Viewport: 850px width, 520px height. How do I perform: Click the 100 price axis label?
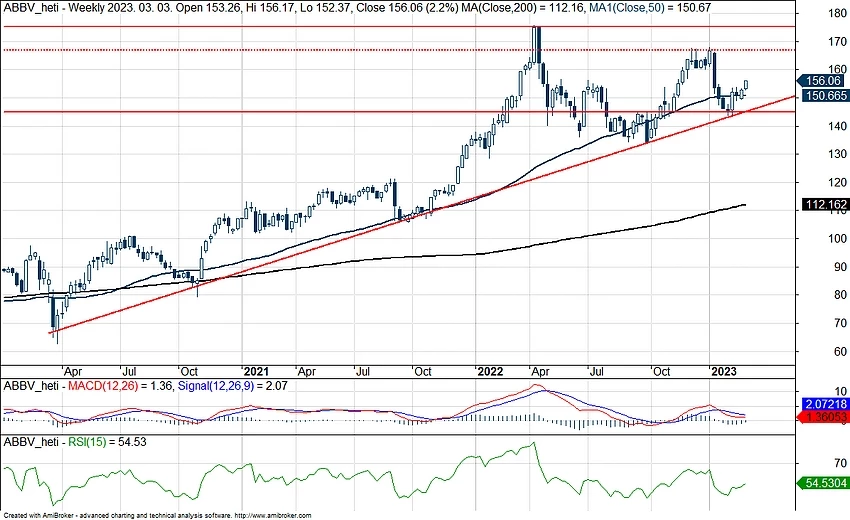[x=838, y=239]
